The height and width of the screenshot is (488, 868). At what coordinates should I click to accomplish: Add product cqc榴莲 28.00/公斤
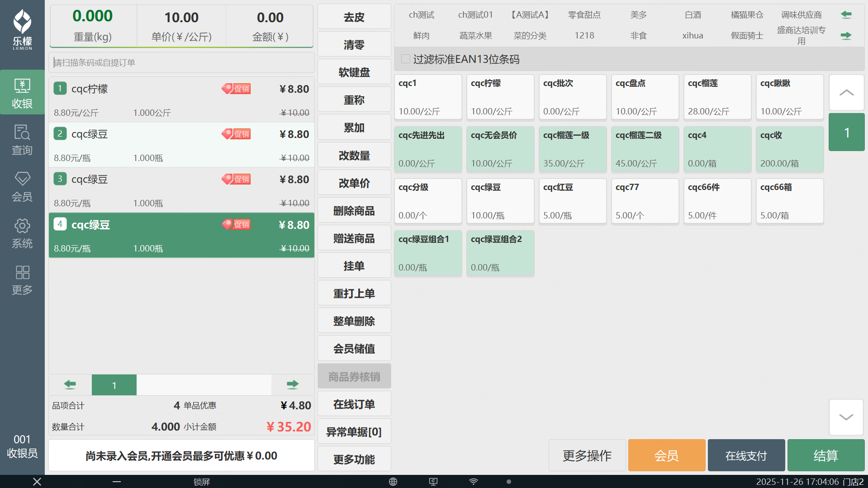tap(717, 97)
